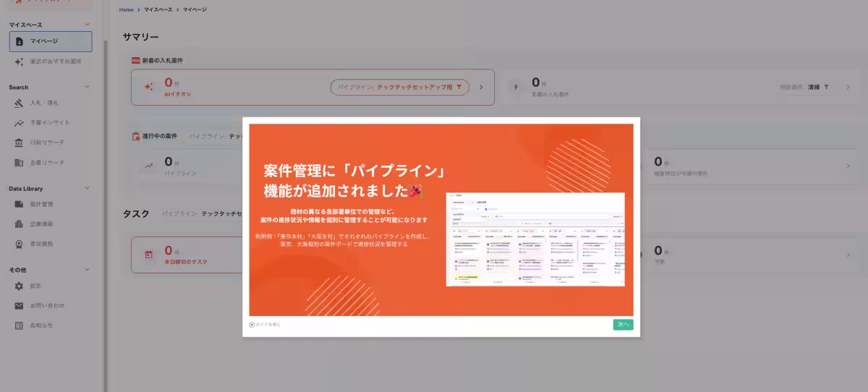Image resolution: width=868 pixels, height=392 pixels.
Task: Click the お問い合わせ mail icon
Action: pyautogui.click(x=20, y=305)
